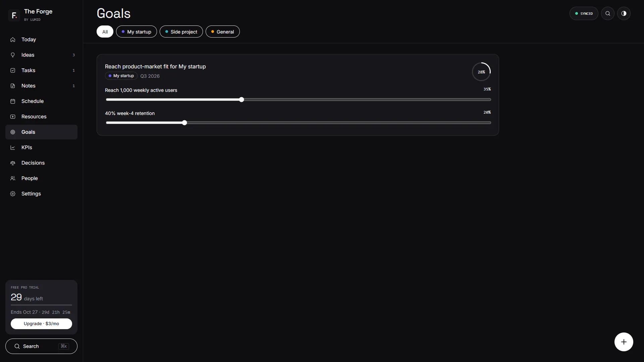Image resolution: width=644 pixels, height=362 pixels.
Task: Click the ⌘K shortcut badge
Action: pyautogui.click(x=64, y=346)
